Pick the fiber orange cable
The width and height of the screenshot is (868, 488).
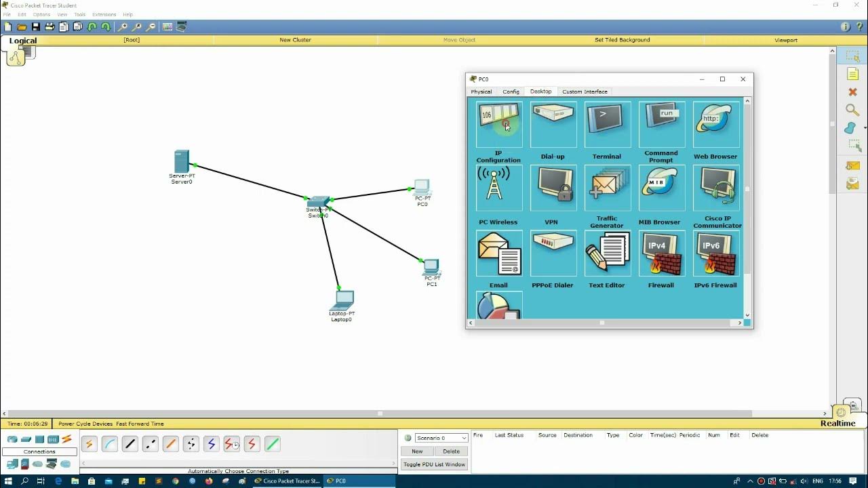click(170, 444)
